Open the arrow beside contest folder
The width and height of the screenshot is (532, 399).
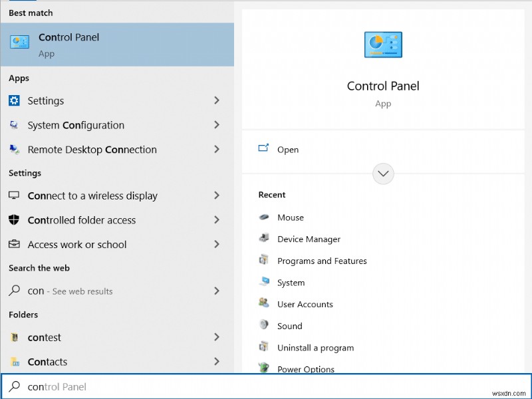pyautogui.click(x=217, y=337)
